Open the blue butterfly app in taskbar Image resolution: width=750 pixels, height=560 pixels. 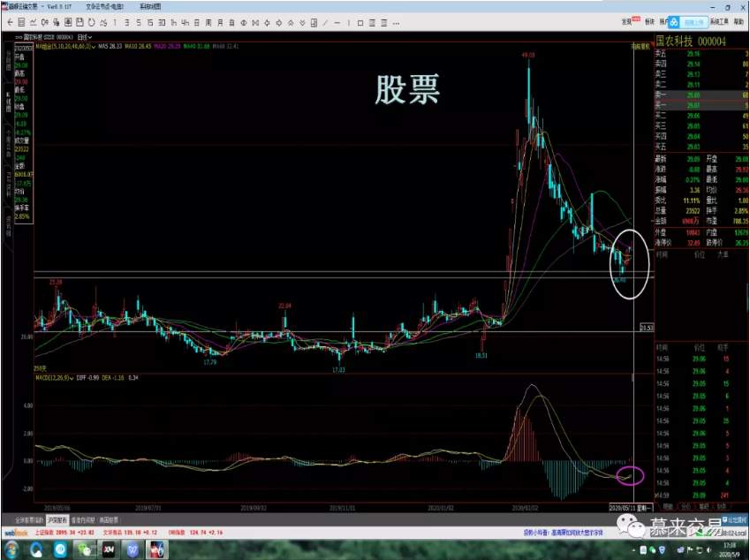[x=133, y=550]
